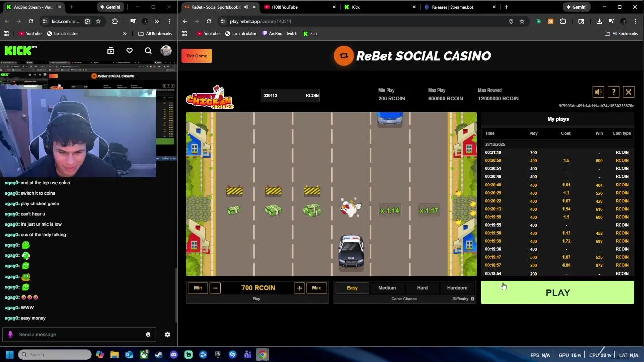Open Kick browse icon in header
Screen dimensions: 644x362
coord(111,51)
